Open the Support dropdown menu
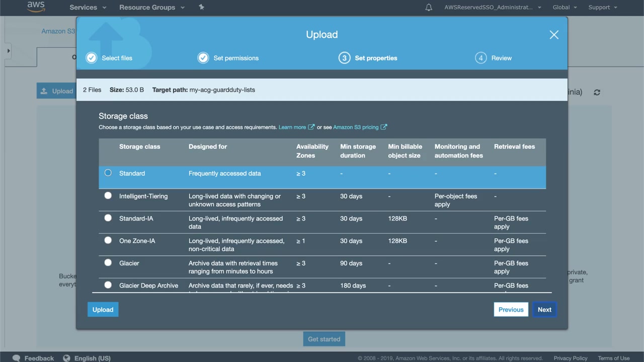This screenshot has height=362, width=644. (x=603, y=8)
